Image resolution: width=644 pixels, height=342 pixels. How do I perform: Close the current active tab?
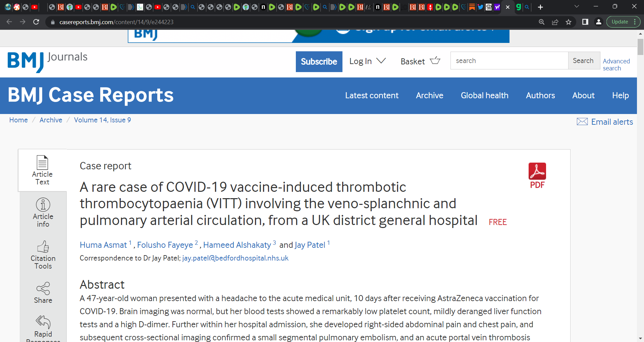click(508, 7)
